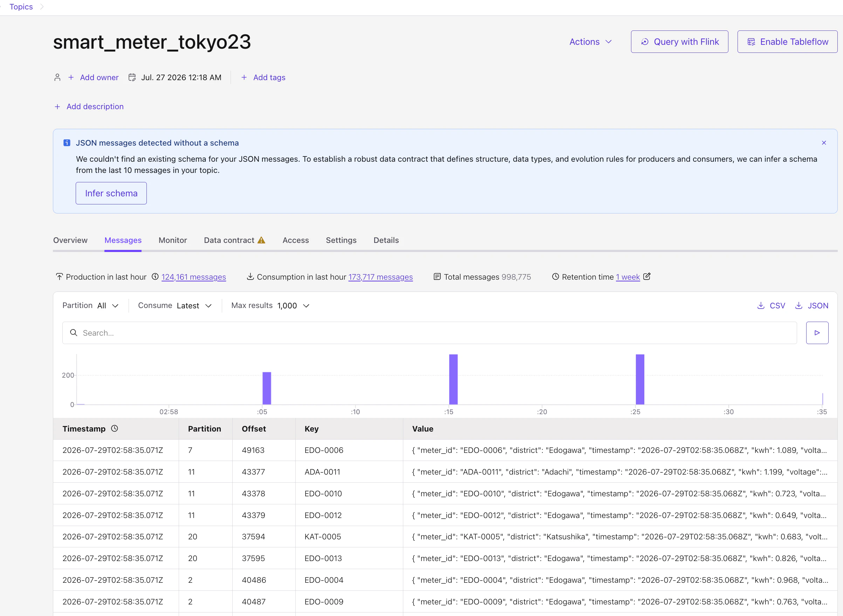Click the Add owner plus icon
This screenshot has height=616, width=843.
click(x=71, y=77)
